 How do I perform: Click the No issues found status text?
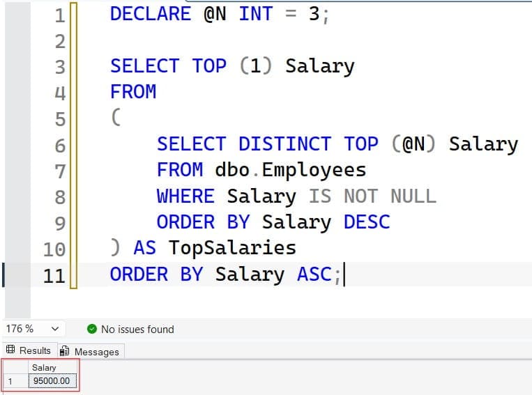pos(137,330)
